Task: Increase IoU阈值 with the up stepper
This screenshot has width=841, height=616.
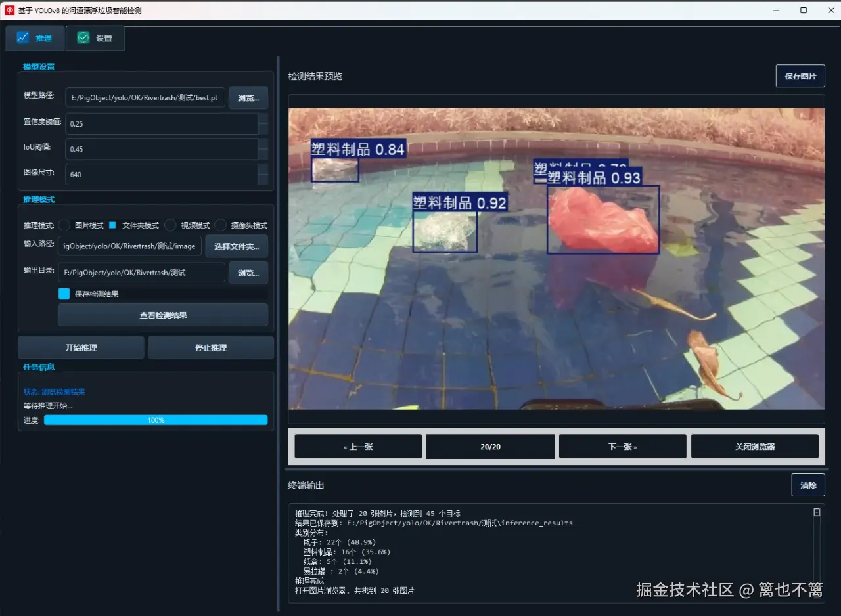Action: [263, 144]
